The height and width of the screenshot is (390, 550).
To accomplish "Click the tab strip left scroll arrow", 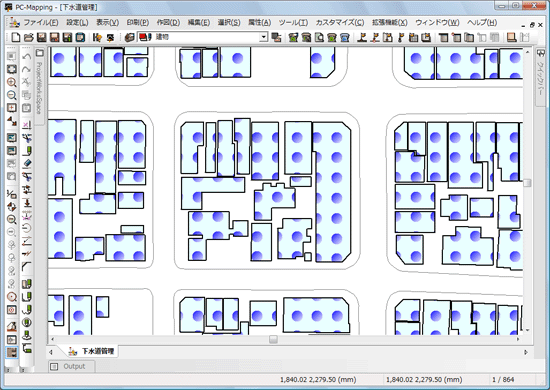I will [51, 352].
